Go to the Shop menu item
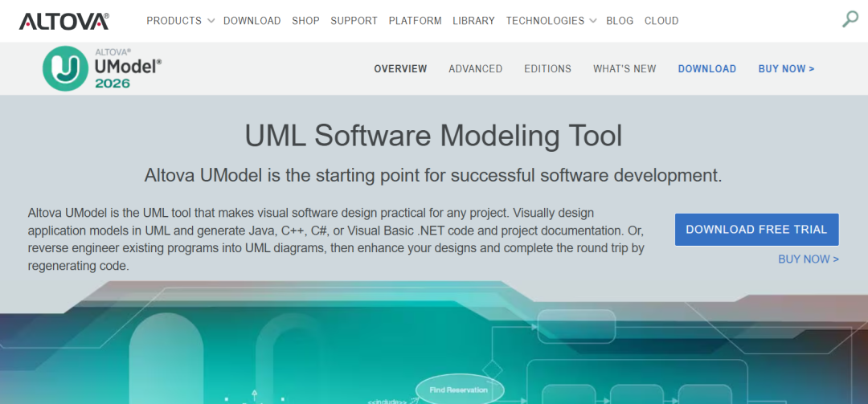Viewport: 868px width, 404px height. coord(305,21)
